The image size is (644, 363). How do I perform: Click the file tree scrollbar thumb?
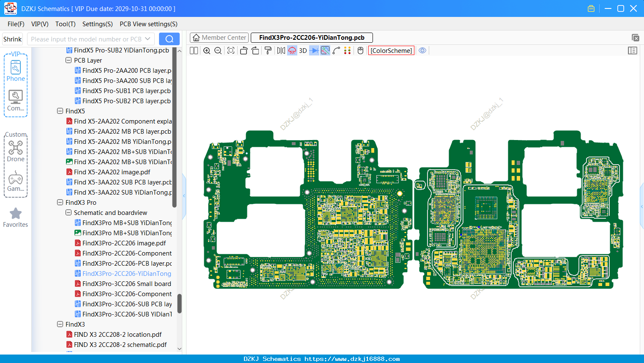tap(179, 303)
